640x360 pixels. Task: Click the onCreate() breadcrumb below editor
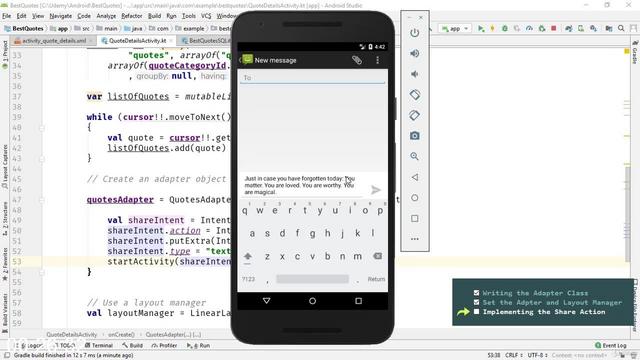[121, 335]
